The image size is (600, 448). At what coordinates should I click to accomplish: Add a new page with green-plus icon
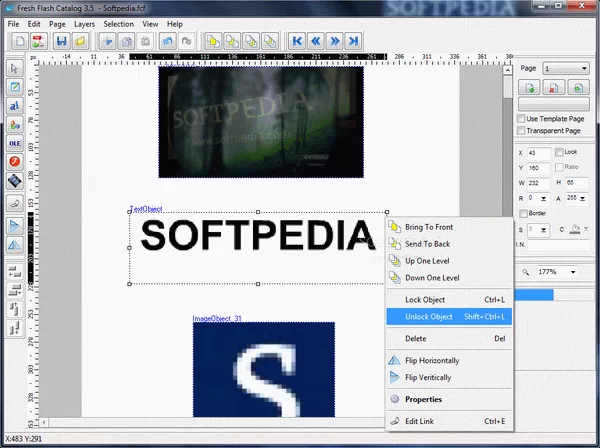coord(529,87)
